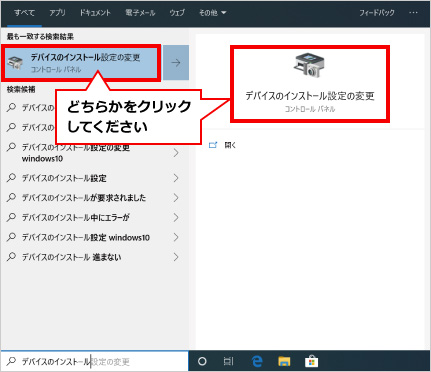Screen dimensions: 431x372
Task: Click the open icon beside 開く
Action: [213, 145]
